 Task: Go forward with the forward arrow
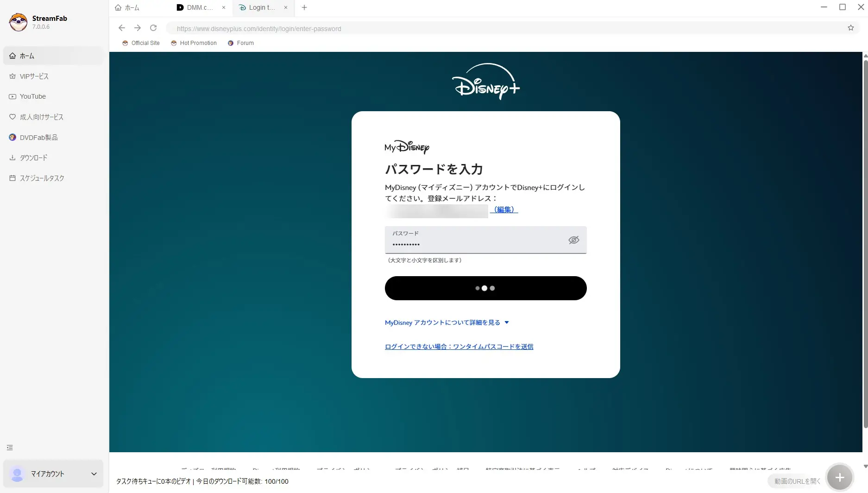point(138,28)
